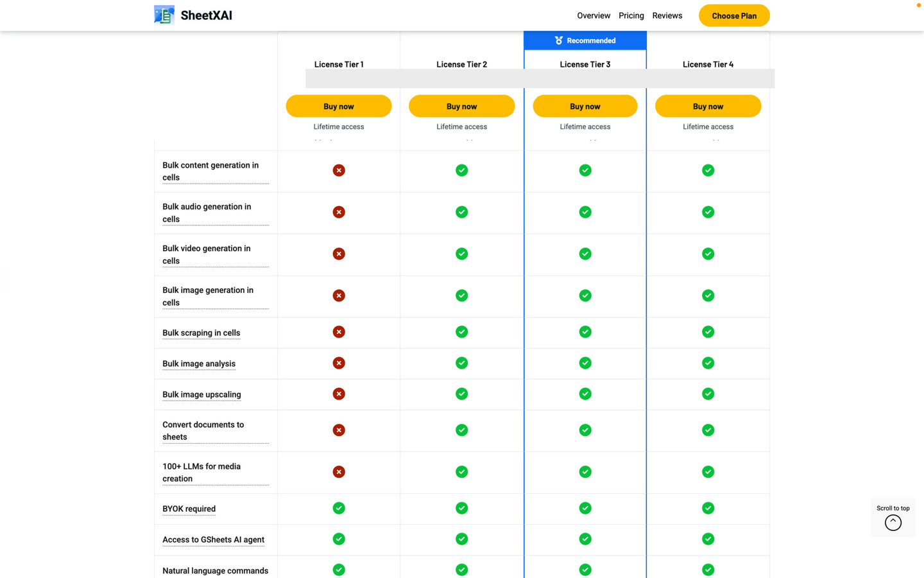Click the Access to GSheets AI agent label
924x578 pixels.
click(214, 539)
